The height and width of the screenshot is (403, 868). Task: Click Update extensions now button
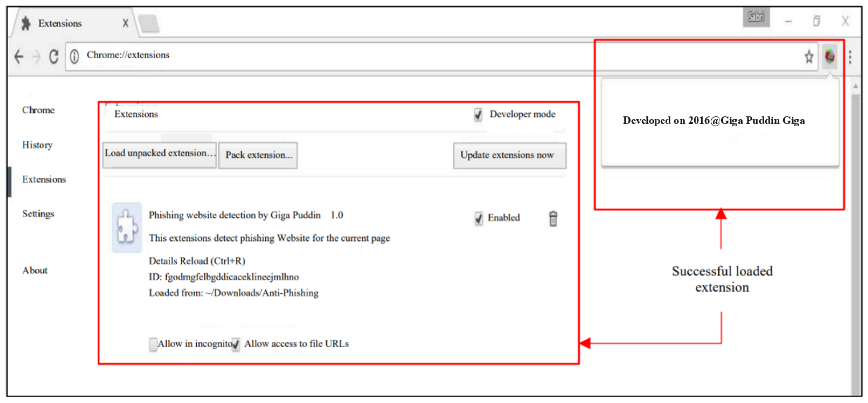(x=509, y=155)
